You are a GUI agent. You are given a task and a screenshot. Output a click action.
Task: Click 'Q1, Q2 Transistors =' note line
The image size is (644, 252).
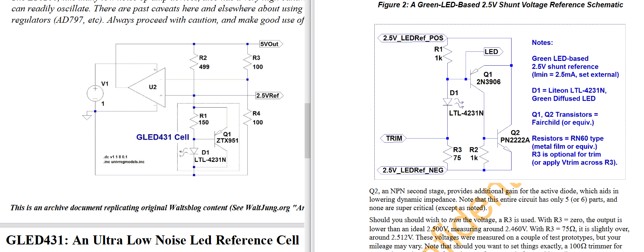click(565, 115)
